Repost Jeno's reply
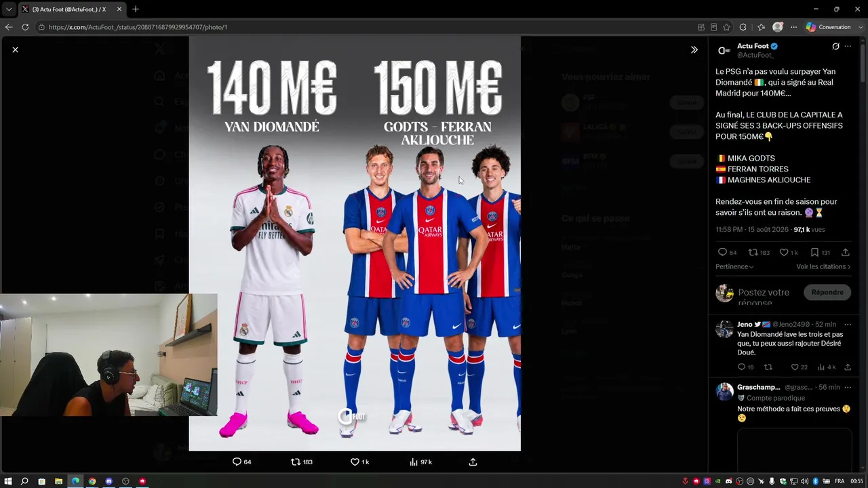The height and width of the screenshot is (488, 868). tap(768, 367)
